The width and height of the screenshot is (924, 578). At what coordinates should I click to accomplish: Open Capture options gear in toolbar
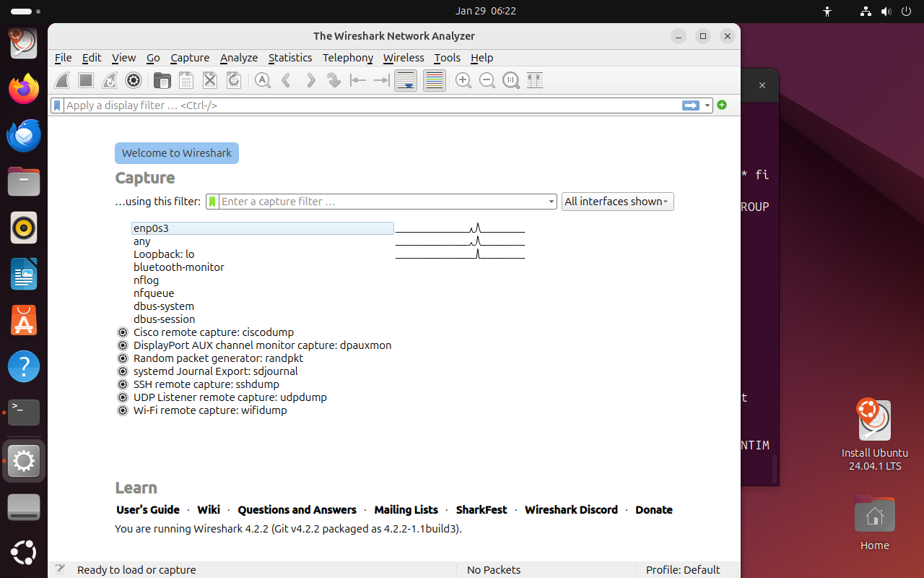133,80
